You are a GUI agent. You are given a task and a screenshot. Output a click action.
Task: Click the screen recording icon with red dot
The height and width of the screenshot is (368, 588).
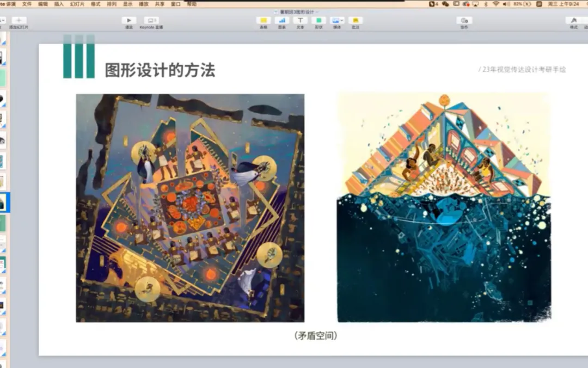465,4
